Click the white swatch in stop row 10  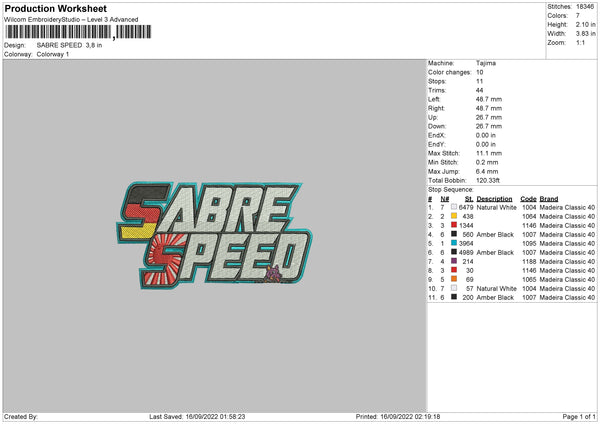[x=454, y=288]
